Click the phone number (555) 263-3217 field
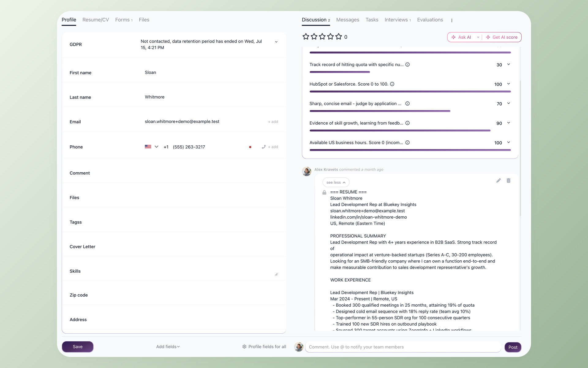The image size is (588, 368). click(189, 147)
